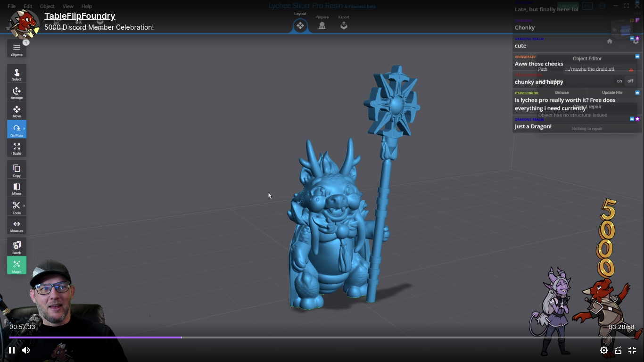
Task: Use the Mirror tool
Action: 17,189
